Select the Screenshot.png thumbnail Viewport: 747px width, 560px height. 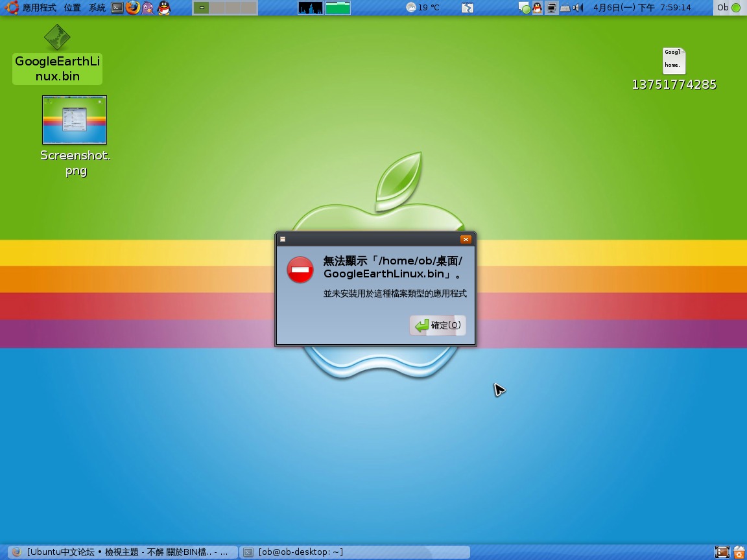click(x=75, y=119)
